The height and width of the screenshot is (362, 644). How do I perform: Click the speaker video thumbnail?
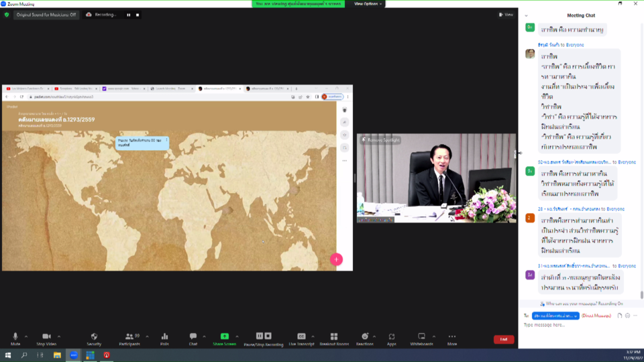pos(437,178)
